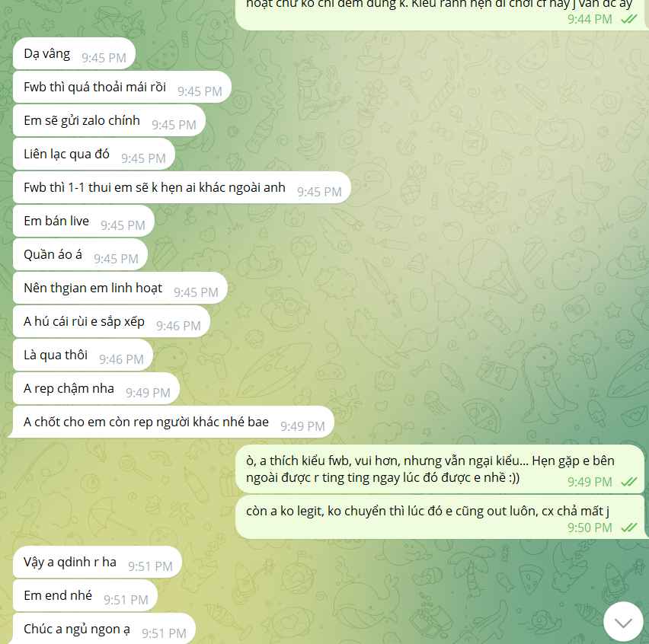Select the message 'Vậy a qdinh r ha'

(x=98, y=562)
